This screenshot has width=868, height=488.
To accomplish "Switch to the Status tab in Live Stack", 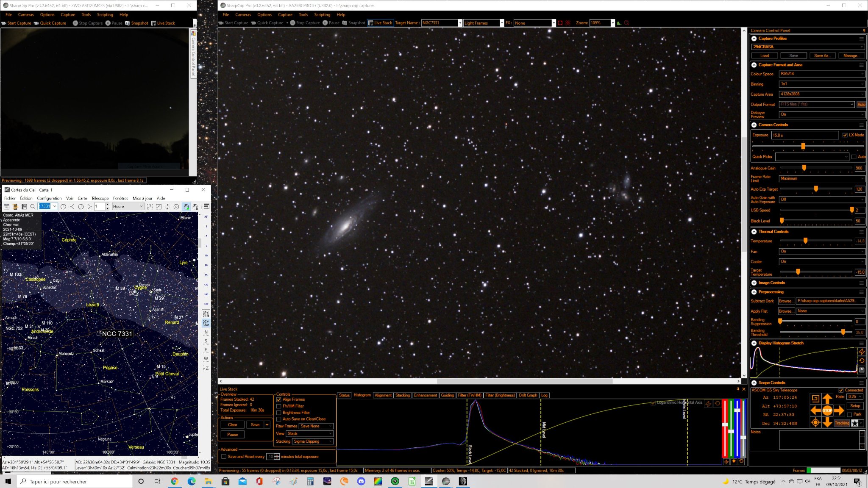I will pyautogui.click(x=344, y=395).
